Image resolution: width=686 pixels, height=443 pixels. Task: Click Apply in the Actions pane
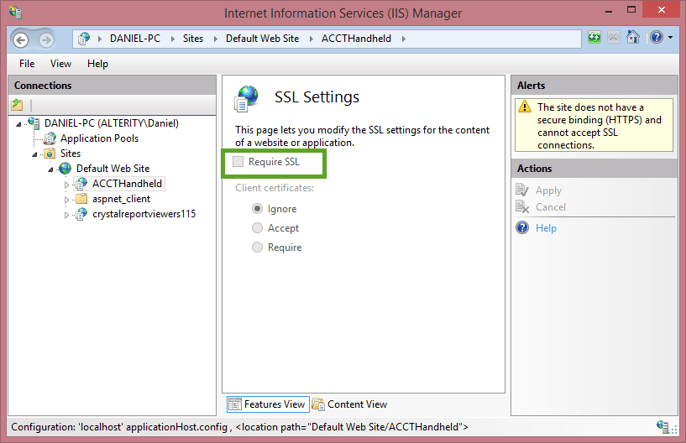[x=549, y=190]
